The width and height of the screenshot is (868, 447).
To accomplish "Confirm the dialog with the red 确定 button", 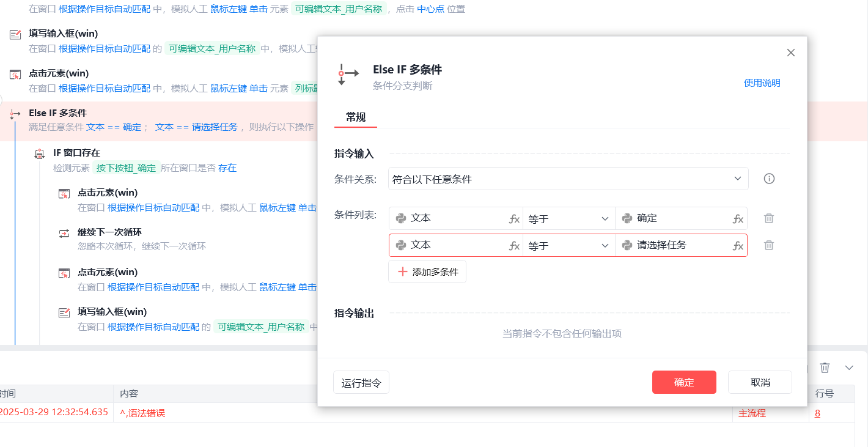I will 684,382.
